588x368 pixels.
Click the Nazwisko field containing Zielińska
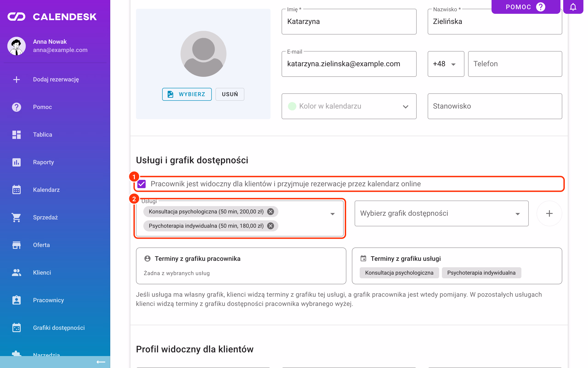click(495, 22)
